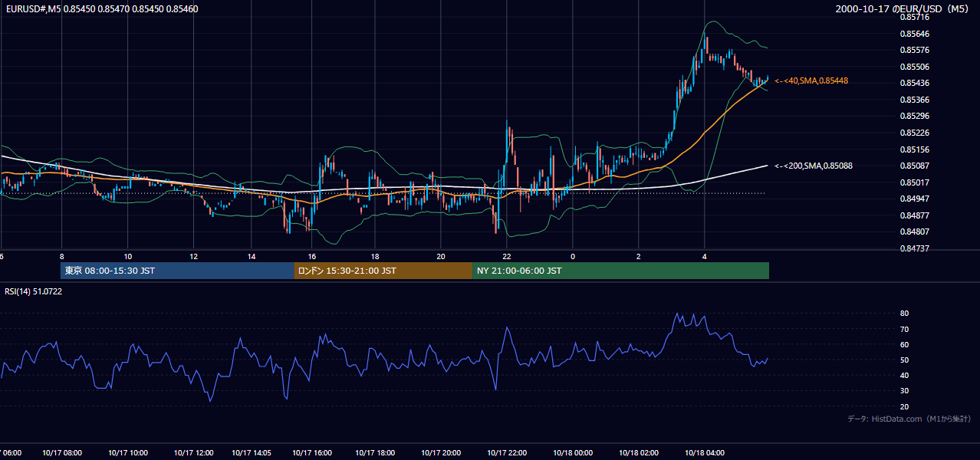Click RSI axis level 30

904,391
